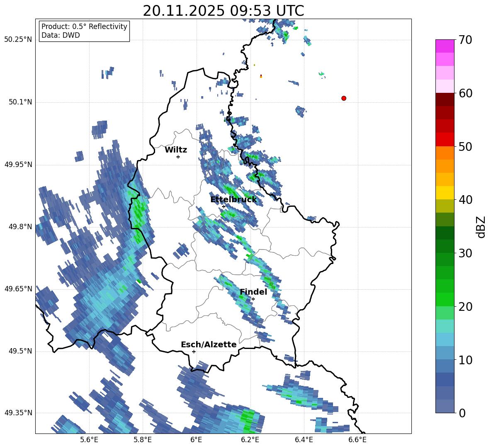Click the colorbar tick label 10

(x=465, y=360)
